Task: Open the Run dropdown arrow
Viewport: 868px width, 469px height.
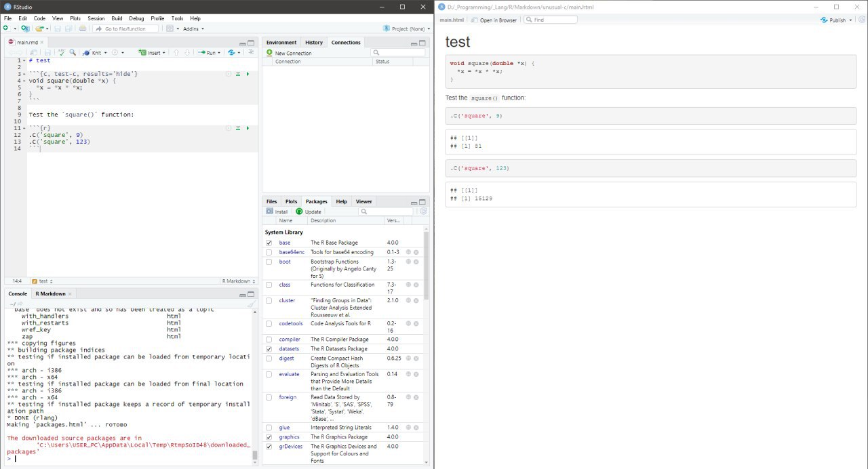Action: (x=219, y=53)
